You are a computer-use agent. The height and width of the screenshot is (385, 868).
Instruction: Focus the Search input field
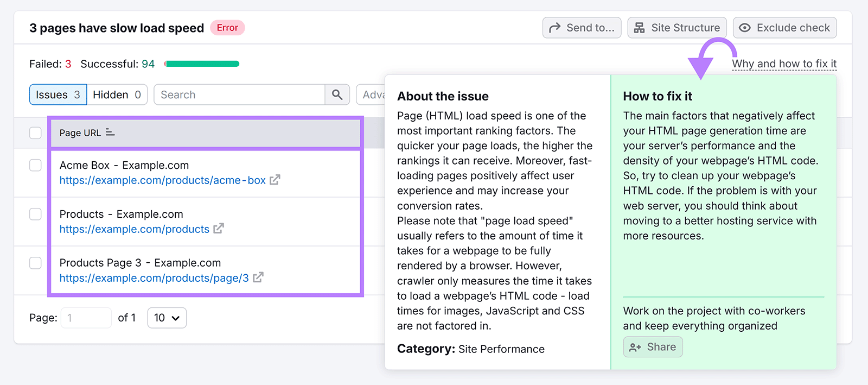[x=239, y=94]
